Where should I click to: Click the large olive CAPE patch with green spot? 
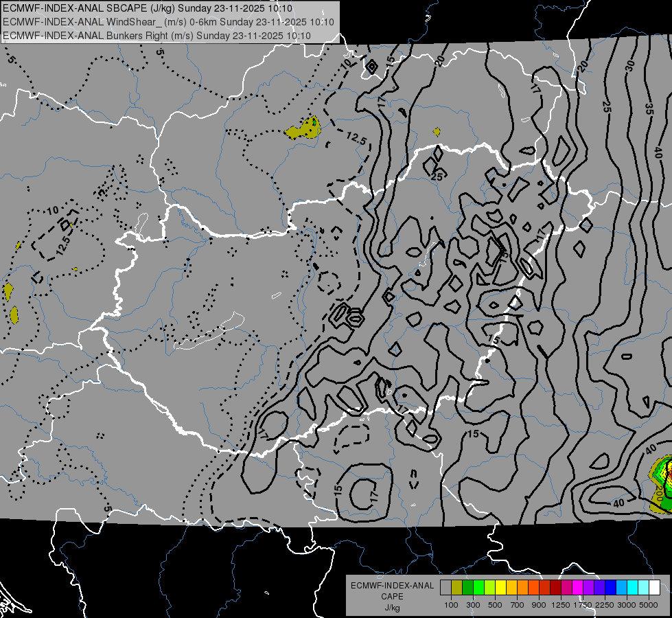pos(303,128)
